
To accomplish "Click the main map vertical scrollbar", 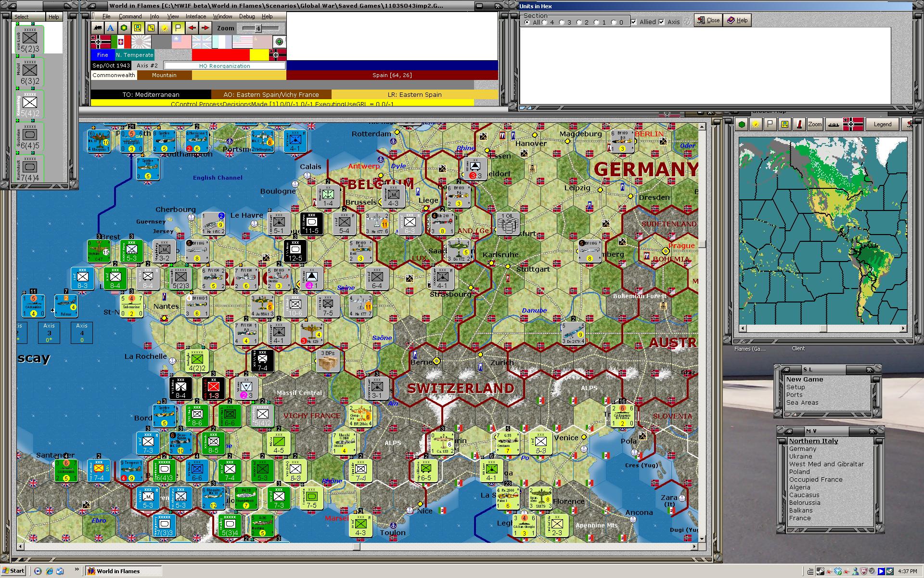I will click(702, 332).
